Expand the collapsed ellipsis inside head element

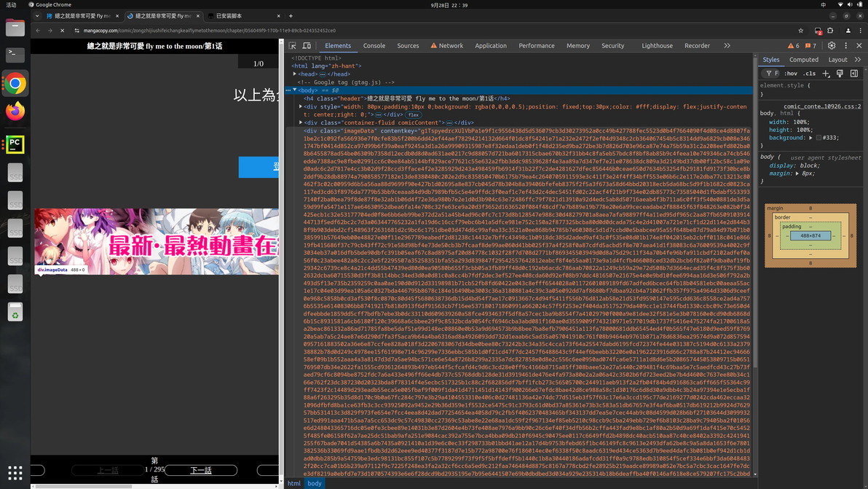coord(323,74)
